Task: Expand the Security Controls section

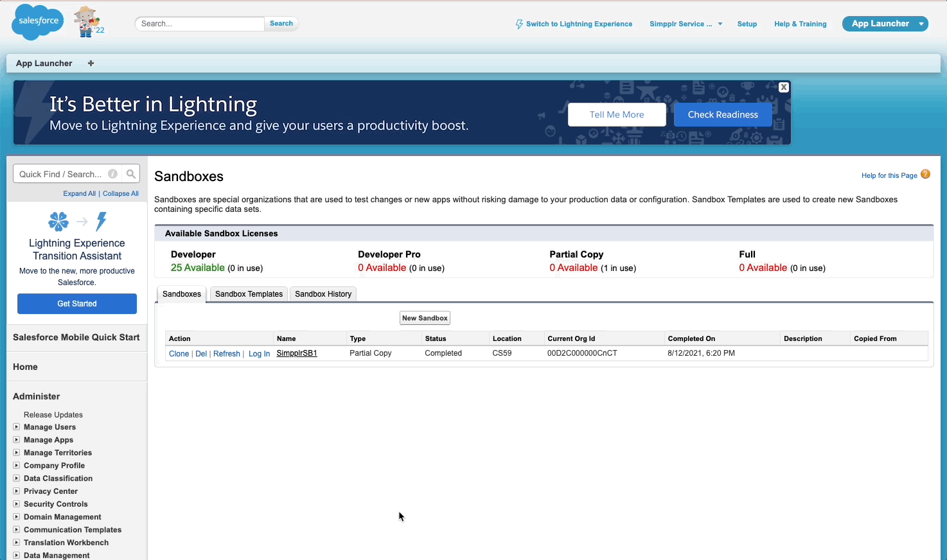Action: pos(17,504)
